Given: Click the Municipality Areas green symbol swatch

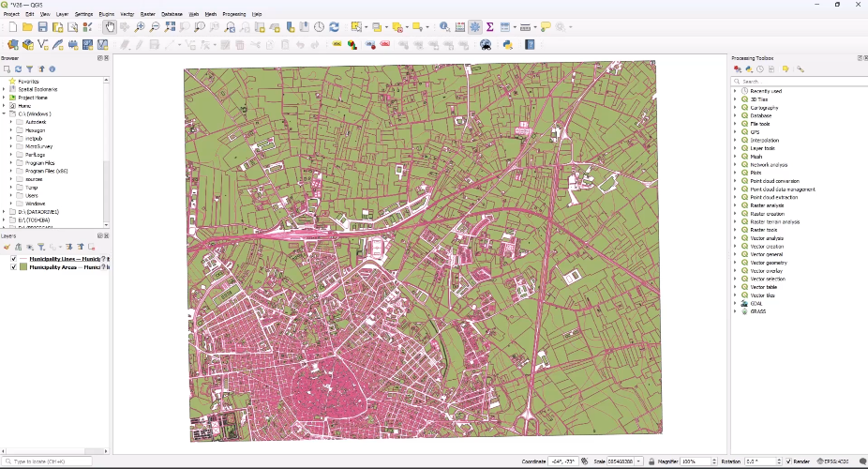Looking at the screenshot, I should (x=23, y=267).
